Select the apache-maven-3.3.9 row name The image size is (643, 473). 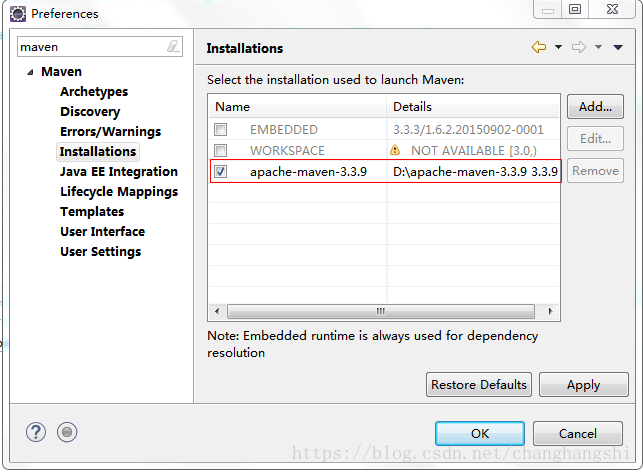click(308, 171)
